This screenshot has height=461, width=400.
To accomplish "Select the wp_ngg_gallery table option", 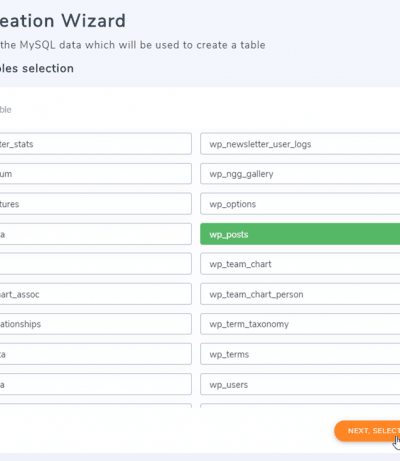I will pos(300,174).
